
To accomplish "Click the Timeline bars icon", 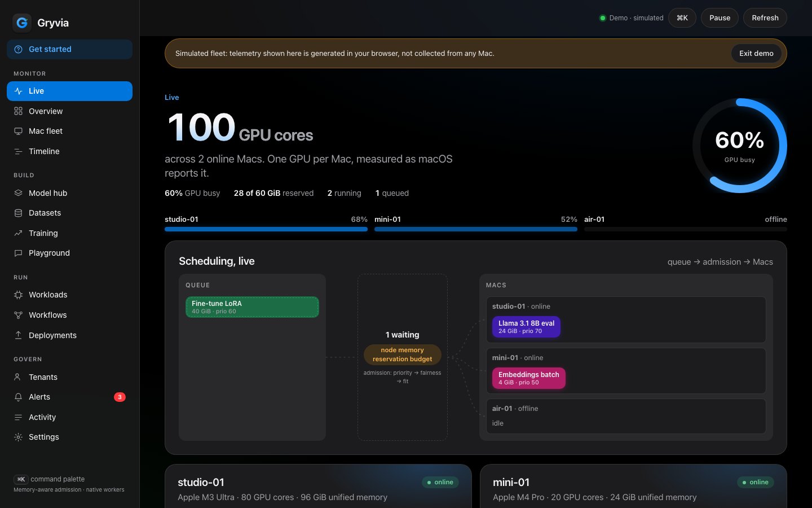I will [18, 151].
